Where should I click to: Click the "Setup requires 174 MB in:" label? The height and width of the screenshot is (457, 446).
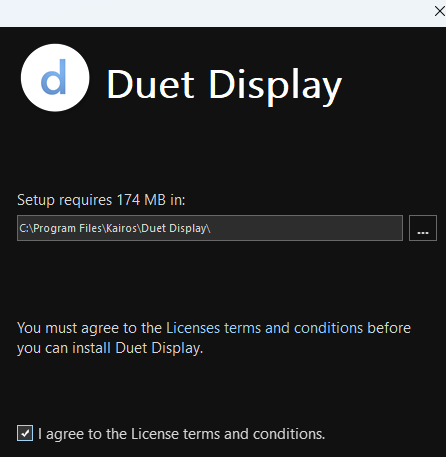101,200
